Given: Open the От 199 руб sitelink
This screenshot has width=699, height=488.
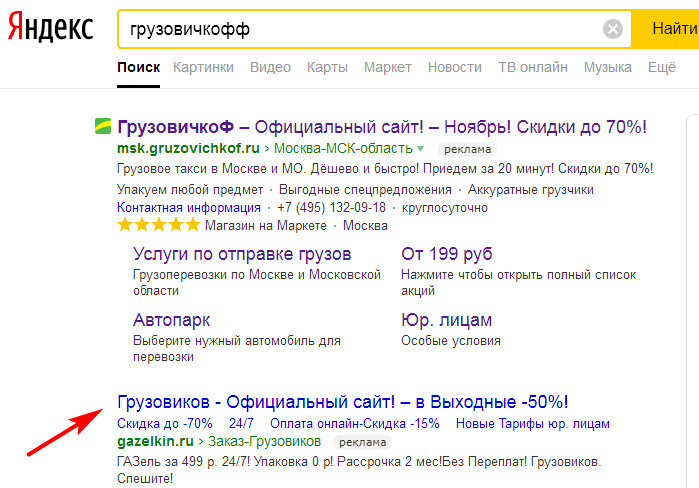Looking at the screenshot, I should click(x=446, y=254).
